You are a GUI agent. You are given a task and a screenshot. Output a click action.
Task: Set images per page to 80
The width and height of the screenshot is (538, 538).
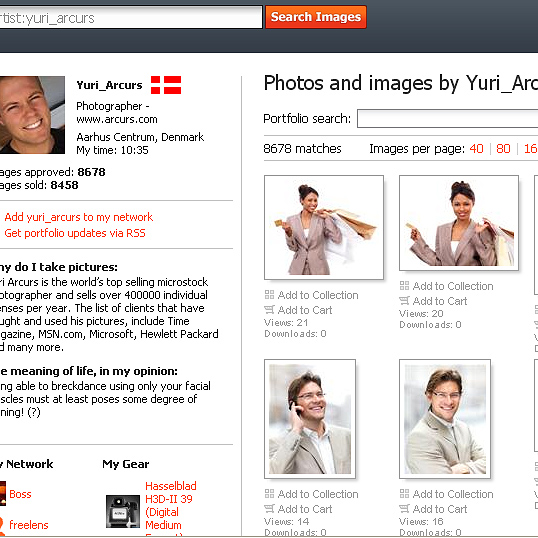pyautogui.click(x=503, y=149)
